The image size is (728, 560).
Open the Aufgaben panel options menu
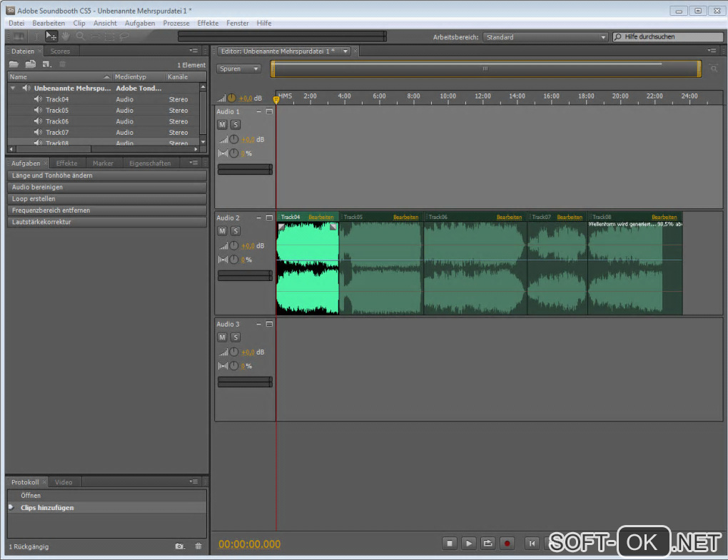tap(193, 163)
